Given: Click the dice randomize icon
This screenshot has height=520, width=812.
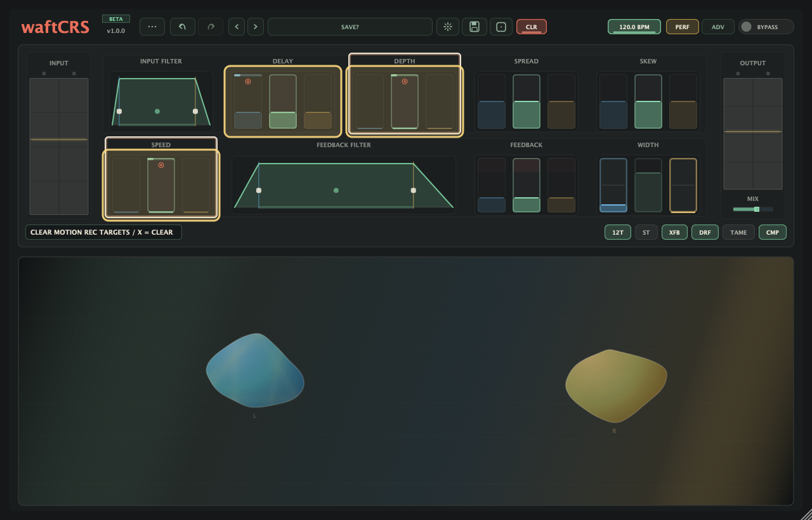Looking at the screenshot, I should 501,27.
